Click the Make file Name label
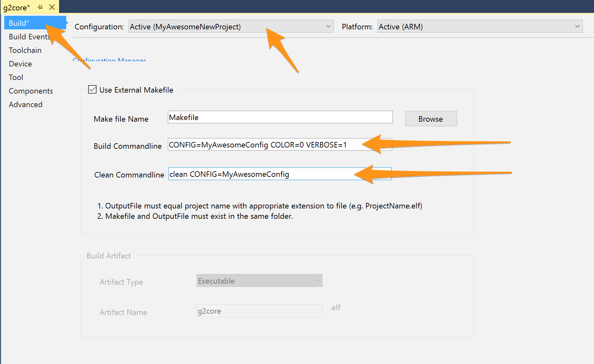This screenshot has height=364, width=594. pos(121,119)
